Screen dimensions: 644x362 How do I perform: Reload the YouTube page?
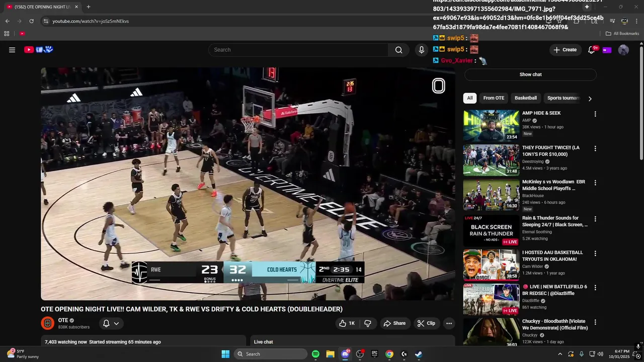(31, 21)
